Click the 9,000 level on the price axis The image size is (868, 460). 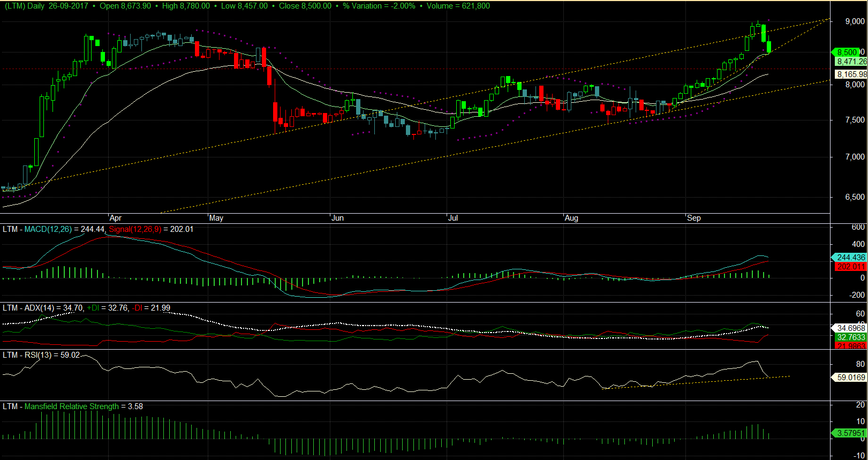coord(855,21)
